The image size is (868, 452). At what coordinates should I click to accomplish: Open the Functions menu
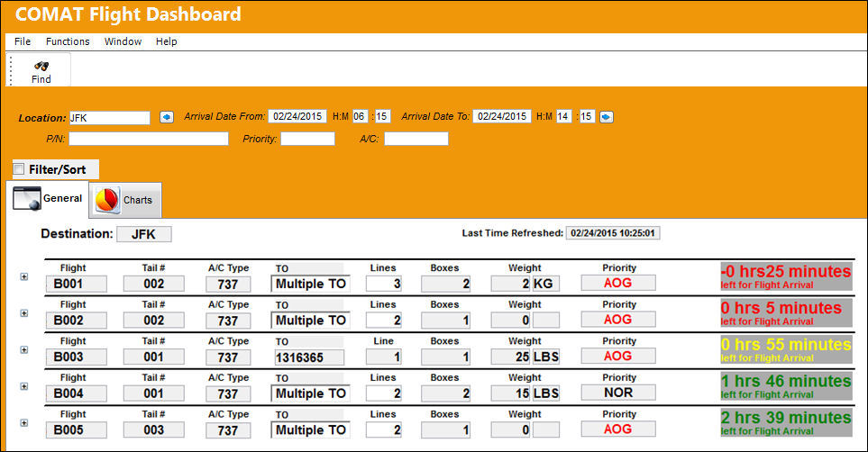[68, 41]
